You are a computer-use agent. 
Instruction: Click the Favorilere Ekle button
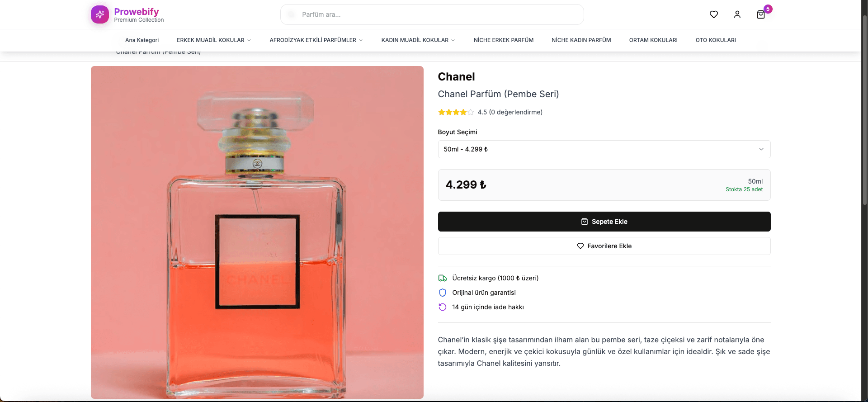(x=604, y=246)
